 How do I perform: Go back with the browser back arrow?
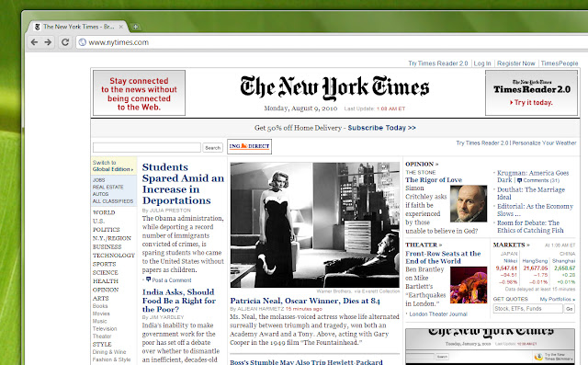[x=34, y=42]
